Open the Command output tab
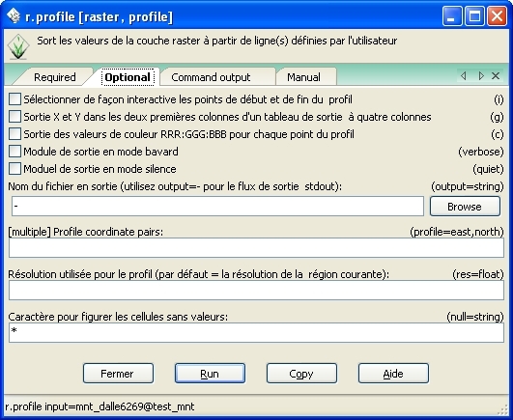This screenshot has width=513, height=420. click(211, 77)
